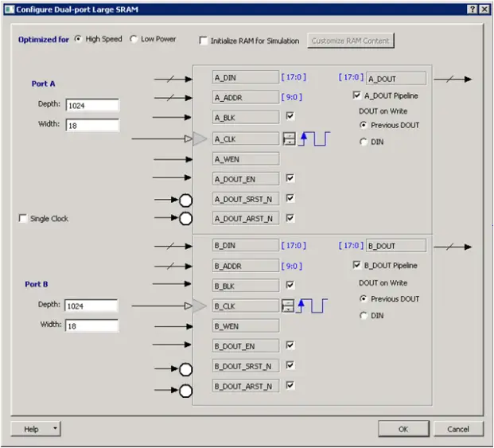Screen dimensions: 494x448
Task: Edit the B_WEN port name field
Action: 246,325
